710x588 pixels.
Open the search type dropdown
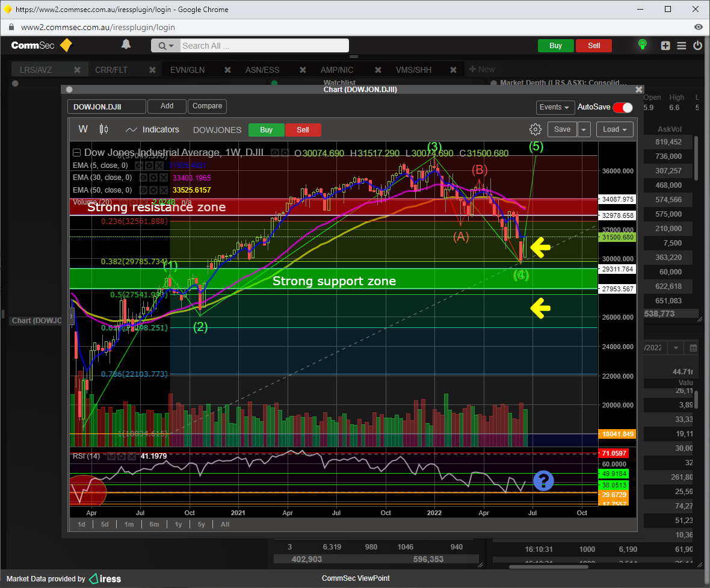[166, 46]
